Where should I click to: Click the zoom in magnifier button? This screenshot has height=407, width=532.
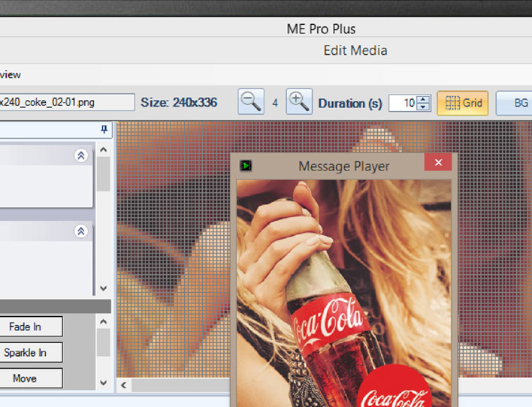click(x=299, y=101)
